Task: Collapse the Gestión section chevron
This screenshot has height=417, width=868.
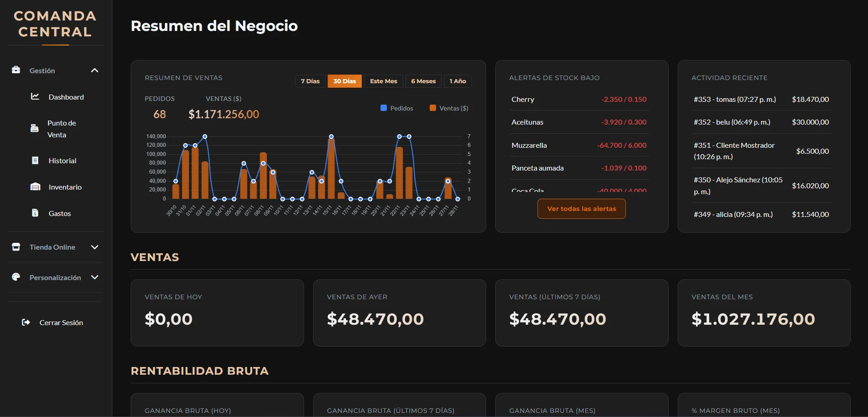Action: pos(95,70)
